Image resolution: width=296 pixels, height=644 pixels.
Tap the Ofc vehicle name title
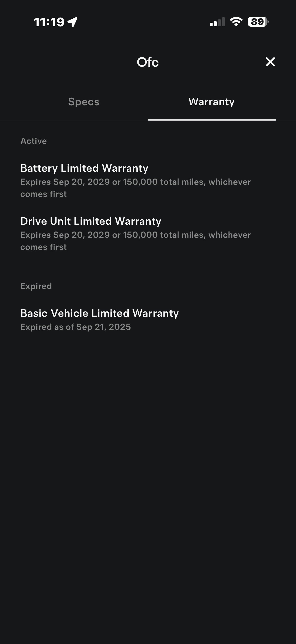pyautogui.click(x=148, y=62)
